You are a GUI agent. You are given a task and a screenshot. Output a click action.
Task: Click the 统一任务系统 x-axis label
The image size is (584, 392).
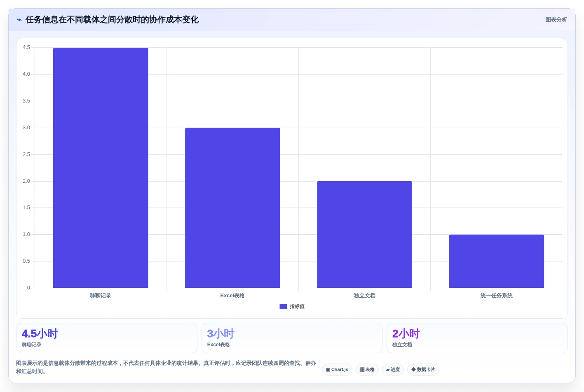pos(497,296)
